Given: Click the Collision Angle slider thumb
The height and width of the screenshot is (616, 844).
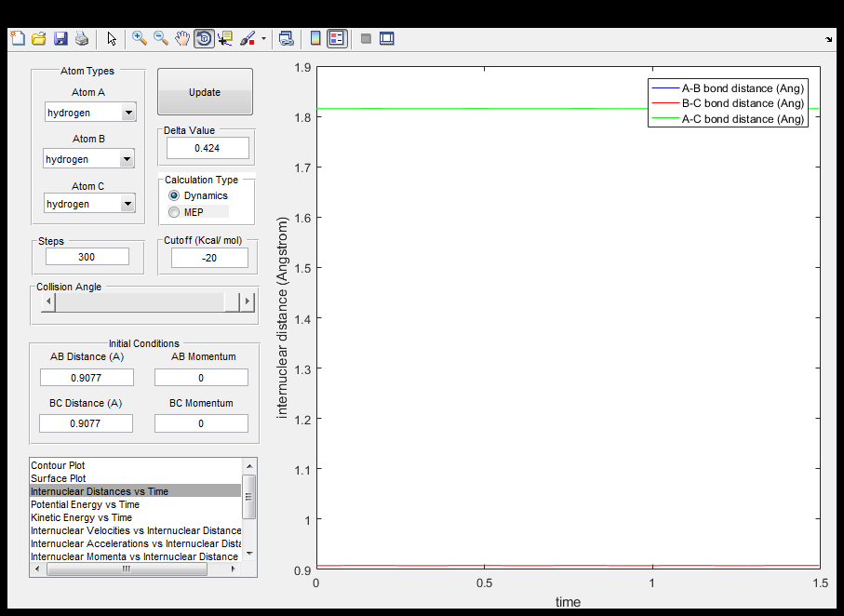Looking at the screenshot, I should point(232,301).
